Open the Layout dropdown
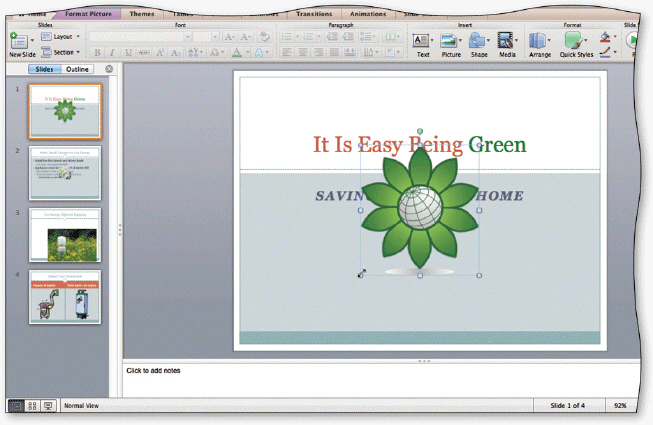 [x=61, y=37]
